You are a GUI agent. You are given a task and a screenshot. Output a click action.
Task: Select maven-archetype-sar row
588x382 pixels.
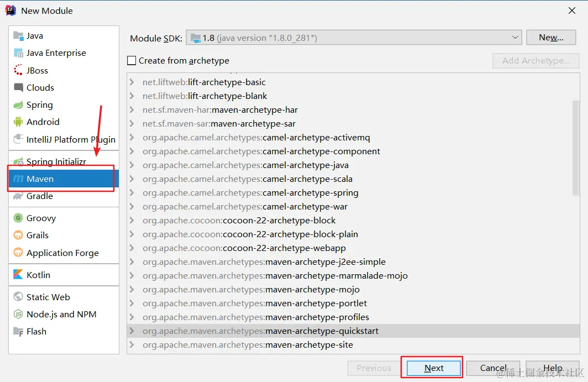(353, 123)
